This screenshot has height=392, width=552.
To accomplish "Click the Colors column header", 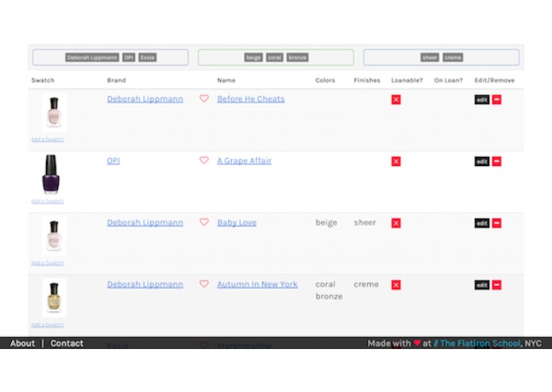I will click(326, 80).
